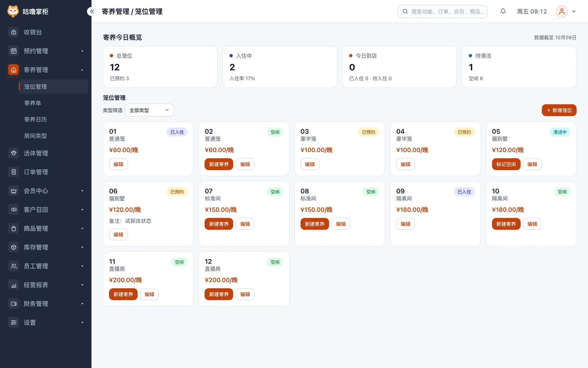Click the 员工管理 people icon

13,266
